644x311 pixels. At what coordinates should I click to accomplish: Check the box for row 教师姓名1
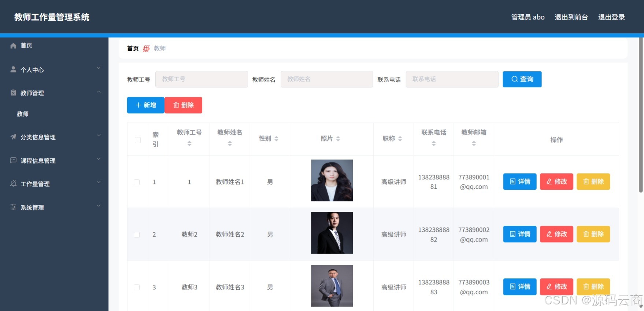[x=137, y=182]
